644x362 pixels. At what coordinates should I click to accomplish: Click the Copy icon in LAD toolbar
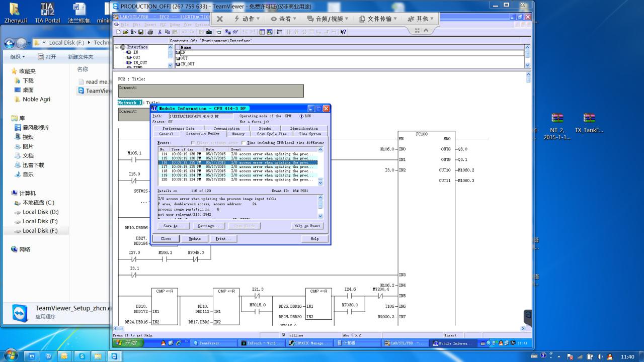167,32
